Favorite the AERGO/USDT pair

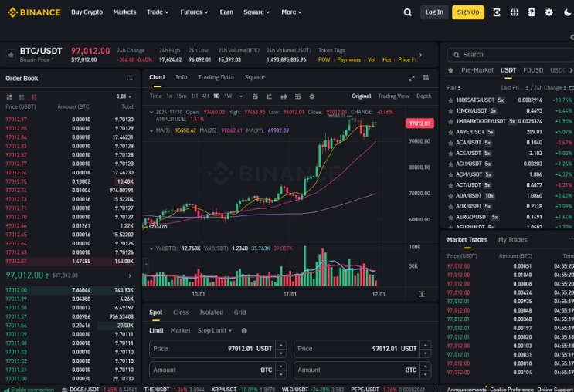[450, 217]
